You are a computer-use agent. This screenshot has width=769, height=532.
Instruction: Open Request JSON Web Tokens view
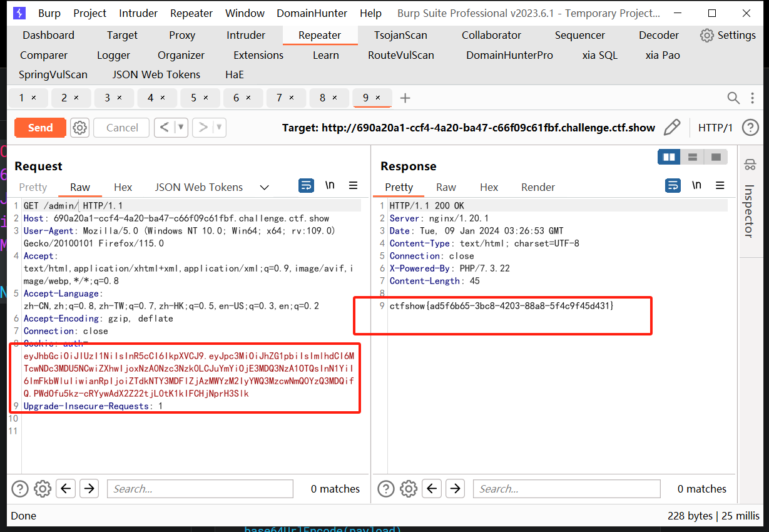[199, 187]
